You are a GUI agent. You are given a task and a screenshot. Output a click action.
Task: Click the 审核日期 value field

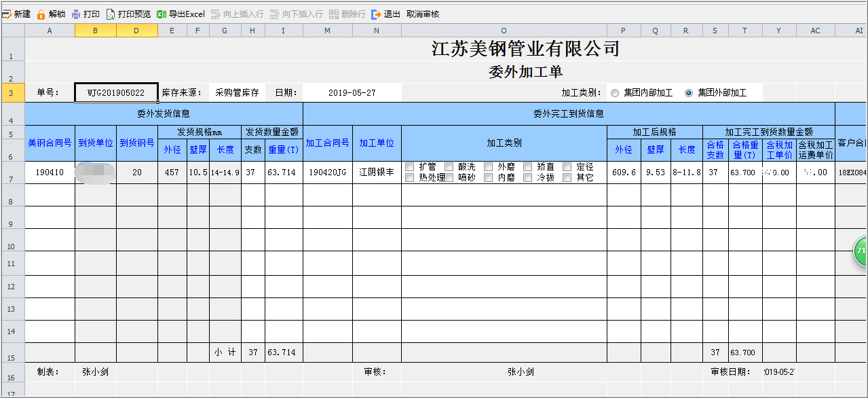coord(779,372)
